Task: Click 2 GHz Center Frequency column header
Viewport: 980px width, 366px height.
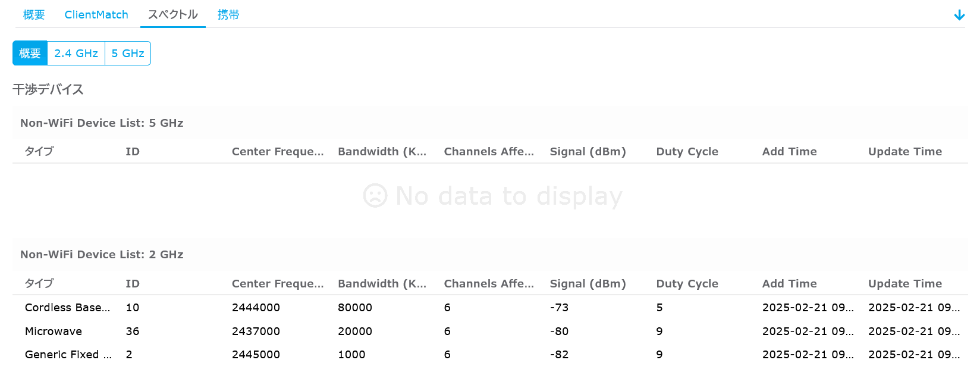Action: point(278,284)
